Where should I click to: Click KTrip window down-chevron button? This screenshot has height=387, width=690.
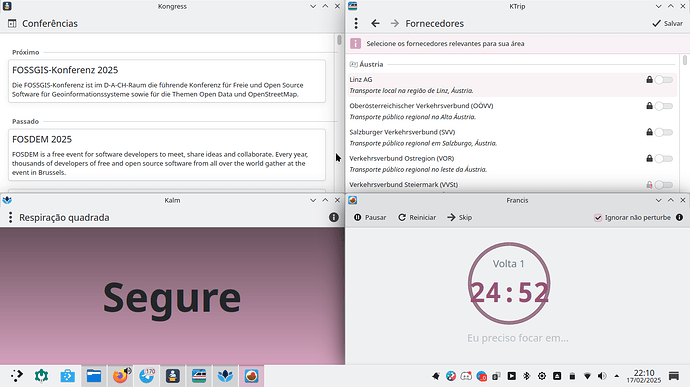[x=658, y=6]
